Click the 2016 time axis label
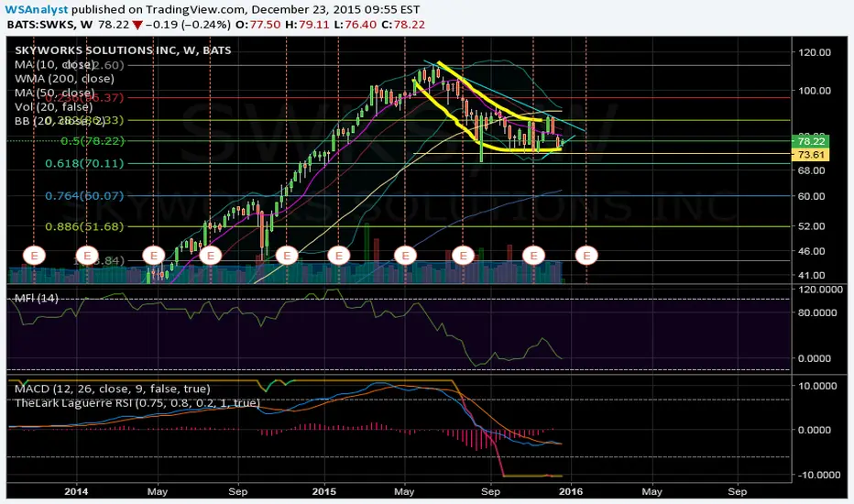Image resolution: width=854 pixels, height=504 pixels. click(570, 491)
